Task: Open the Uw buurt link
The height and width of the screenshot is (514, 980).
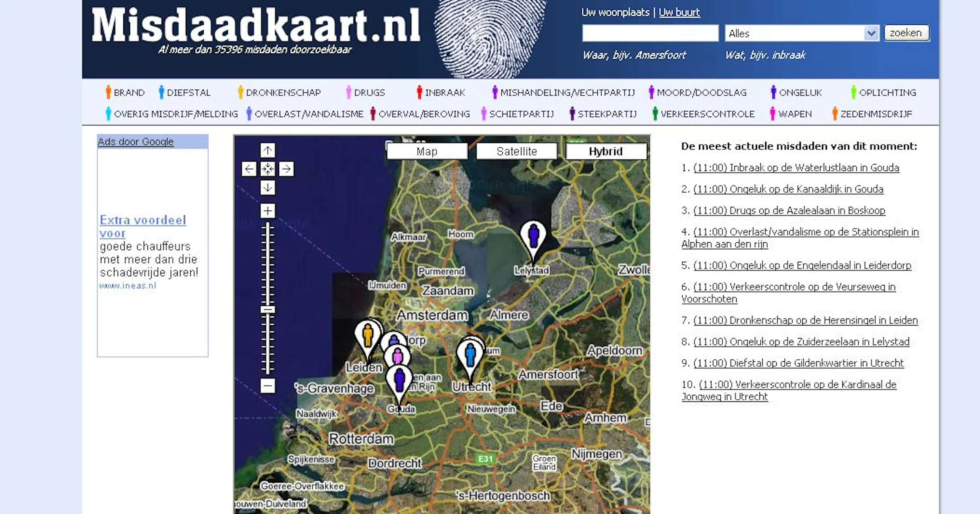Action: [679, 12]
